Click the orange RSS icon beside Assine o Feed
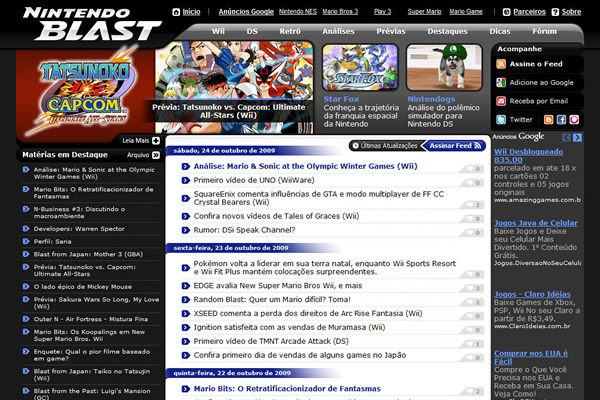The height and width of the screenshot is (400, 600). pyautogui.click(x=501, y=64)
